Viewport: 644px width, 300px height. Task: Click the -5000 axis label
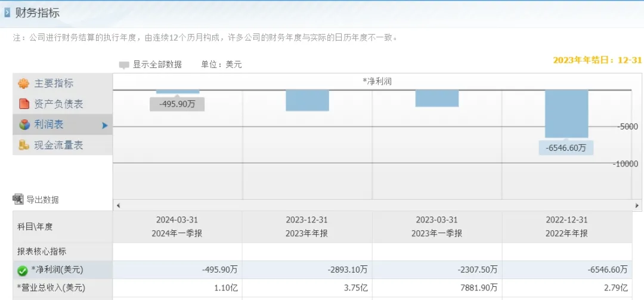pyautogui.click(x=627, y=126)
